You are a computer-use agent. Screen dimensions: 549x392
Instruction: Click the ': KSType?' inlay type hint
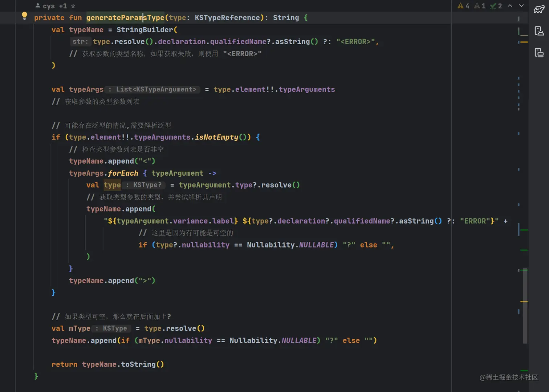[x=144, y=185]
